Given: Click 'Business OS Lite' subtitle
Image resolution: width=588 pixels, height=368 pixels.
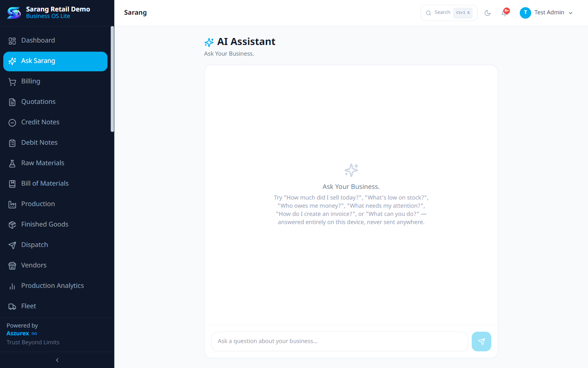Looking at the screenshot, I should click(48, 16).
